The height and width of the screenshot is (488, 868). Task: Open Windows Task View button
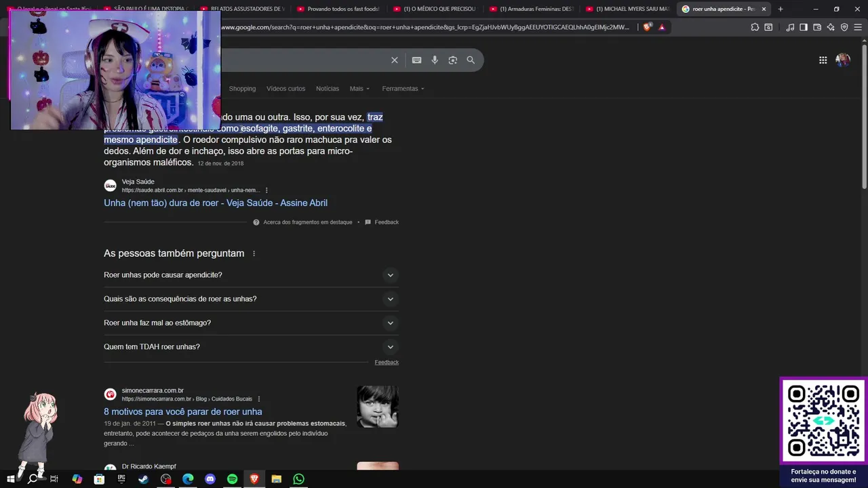pyautogui.click(x=54, y=479)
